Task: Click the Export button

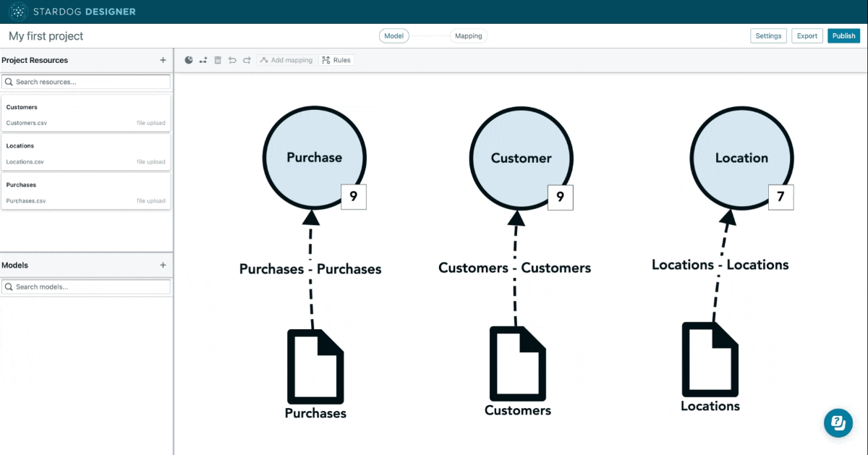Action: (807, 36)
